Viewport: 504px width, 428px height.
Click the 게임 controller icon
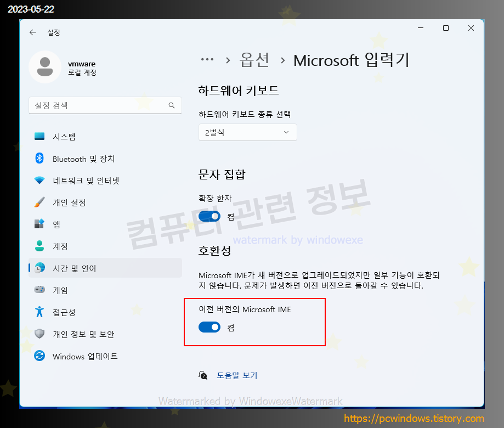coord(39,290)
